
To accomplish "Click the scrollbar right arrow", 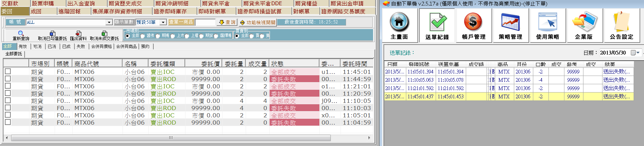I will [x=369, y=138].
